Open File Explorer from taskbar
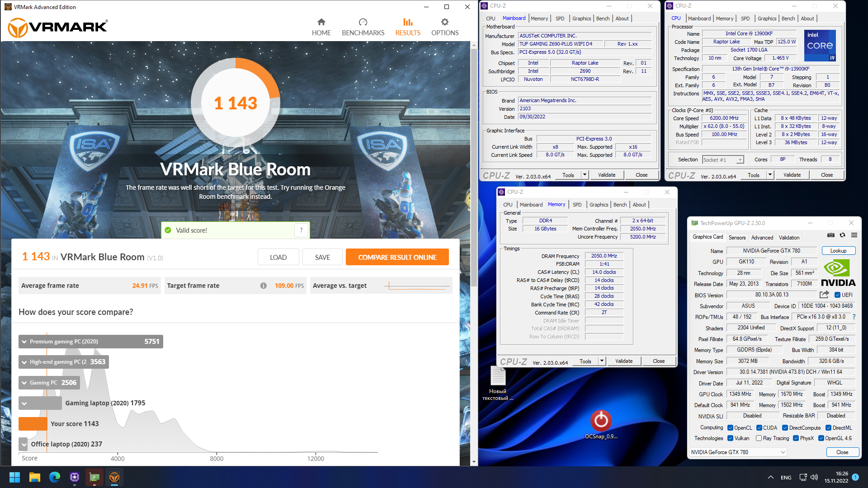This screenshot has width=868, height=488. click(x=35, y=477)
